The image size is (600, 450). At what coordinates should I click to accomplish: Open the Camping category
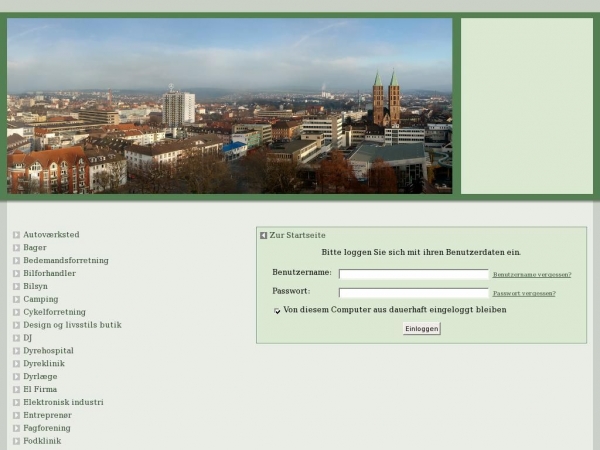click(41, 299)
